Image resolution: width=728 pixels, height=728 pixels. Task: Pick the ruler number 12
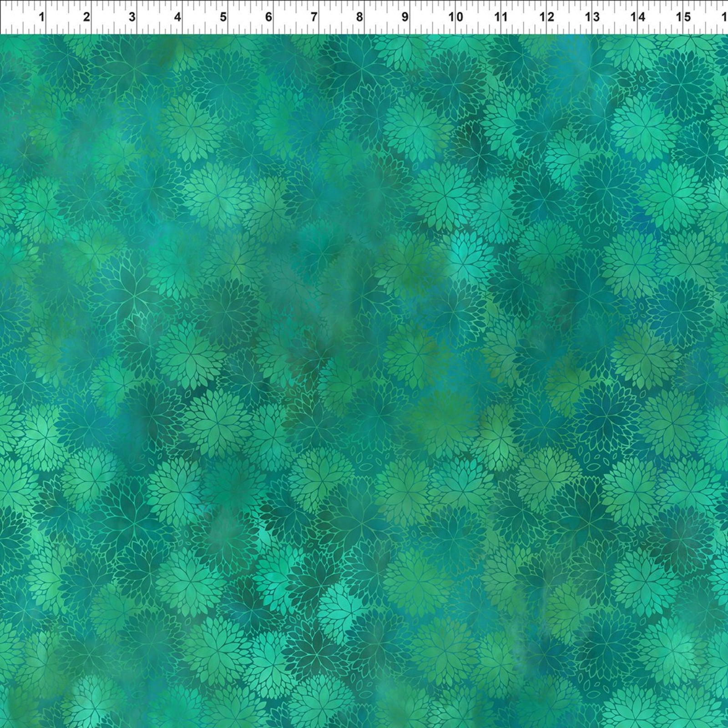coord(546,17)
